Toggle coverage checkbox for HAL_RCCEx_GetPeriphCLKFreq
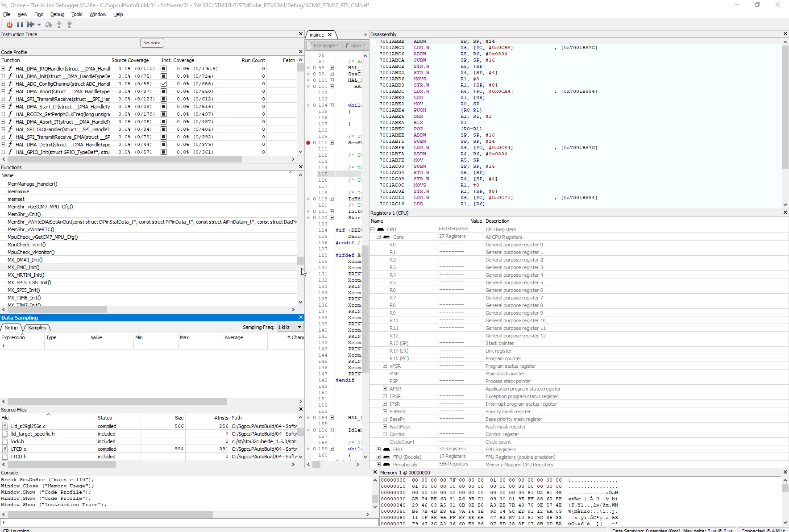This screenshot has height=532, width=789. pyautogui.click(x=164, y=114)
